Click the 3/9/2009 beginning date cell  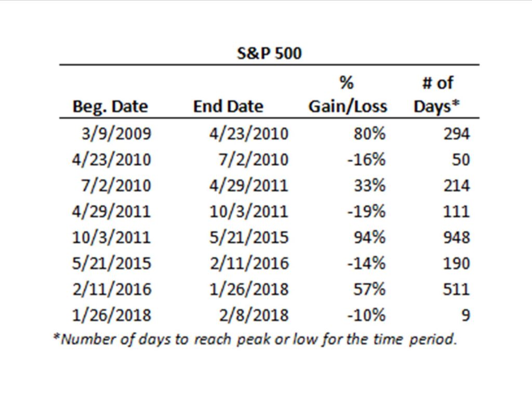(x=116, y=134)
